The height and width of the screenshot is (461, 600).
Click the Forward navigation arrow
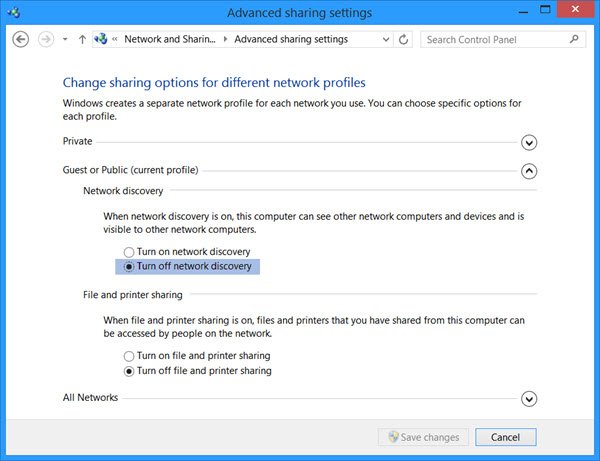pos(45,40)
